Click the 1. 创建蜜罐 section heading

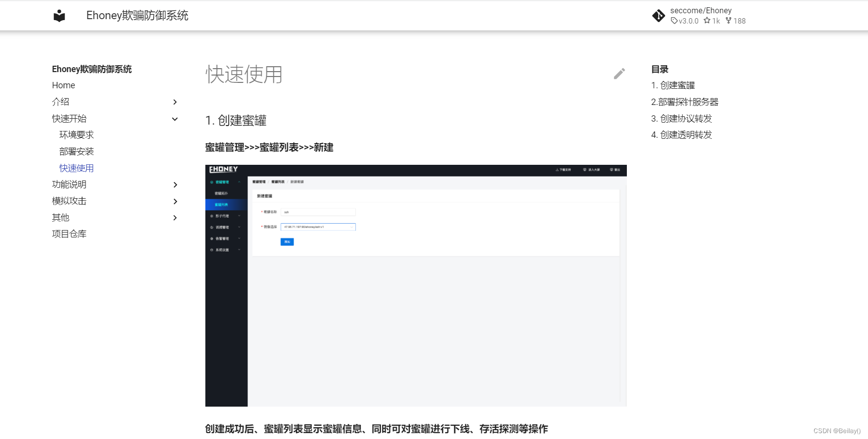point(236,121)
